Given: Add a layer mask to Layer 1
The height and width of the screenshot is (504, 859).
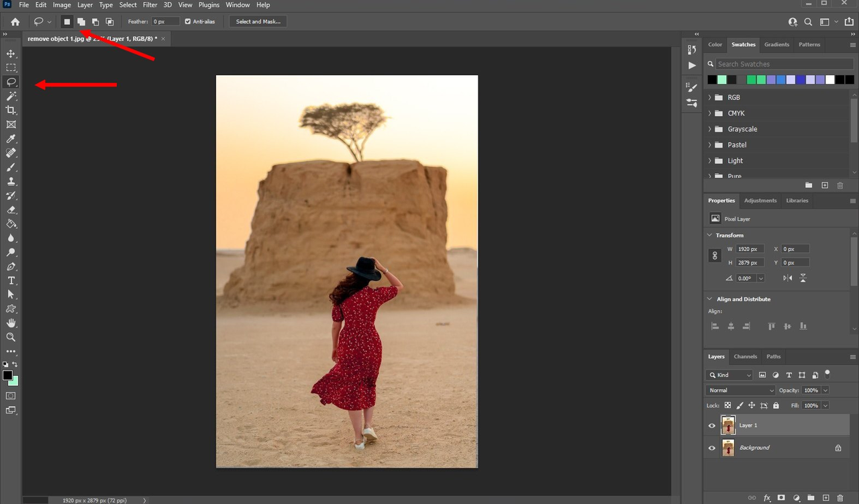Looking at the screenshot, I should 781,498.
